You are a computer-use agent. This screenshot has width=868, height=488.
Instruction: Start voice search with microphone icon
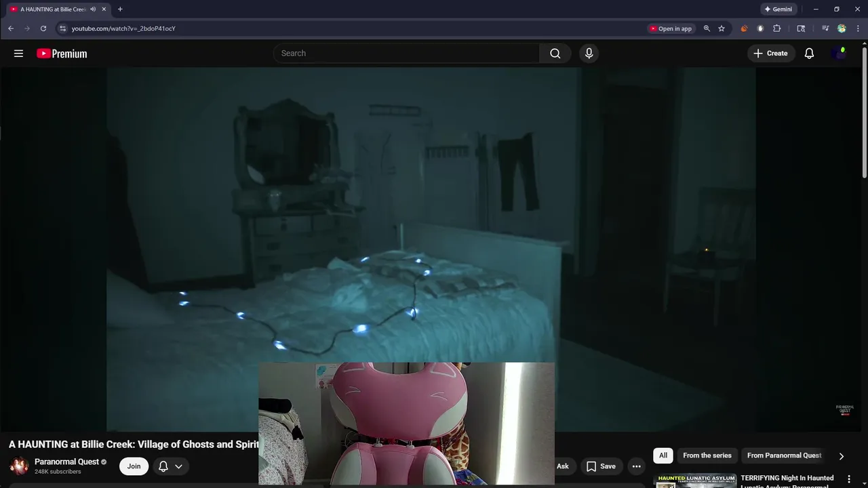[x=589, y=54]
